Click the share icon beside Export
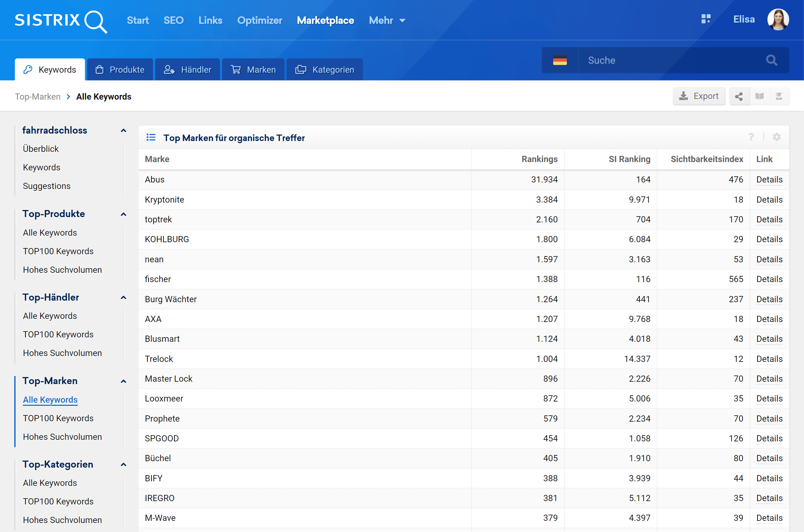The image size is (804, 532). pyautogui.click(x=738, y=97)
